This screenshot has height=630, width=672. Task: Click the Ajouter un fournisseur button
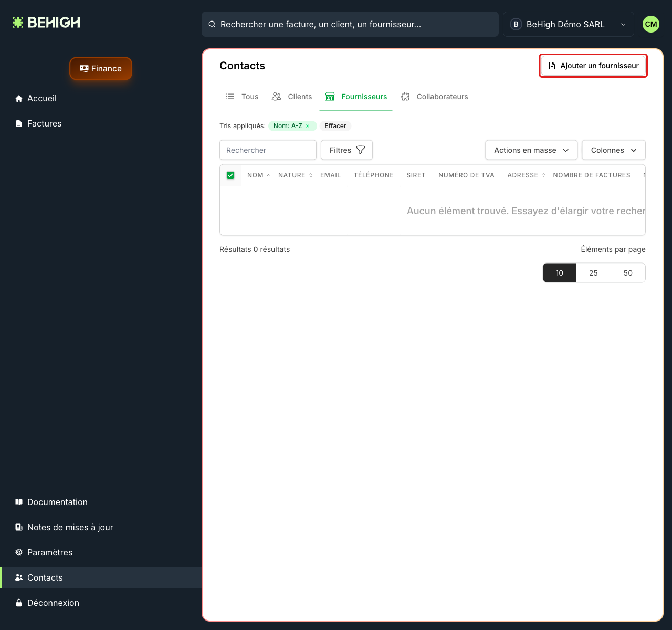tap(593, 66)
